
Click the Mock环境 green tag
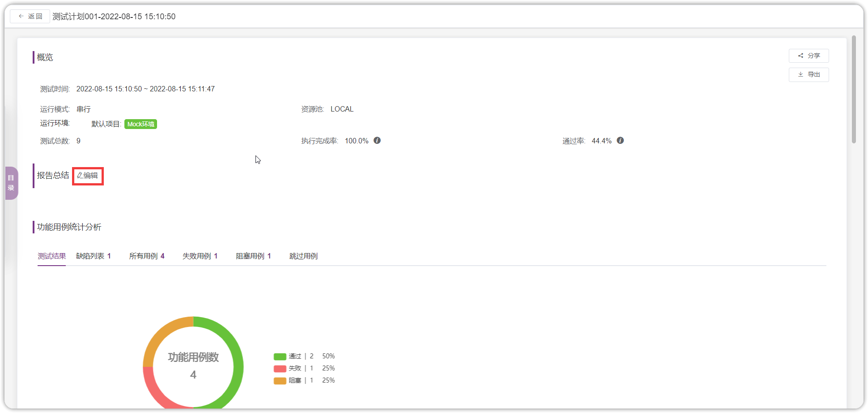(x=140, y=124)
